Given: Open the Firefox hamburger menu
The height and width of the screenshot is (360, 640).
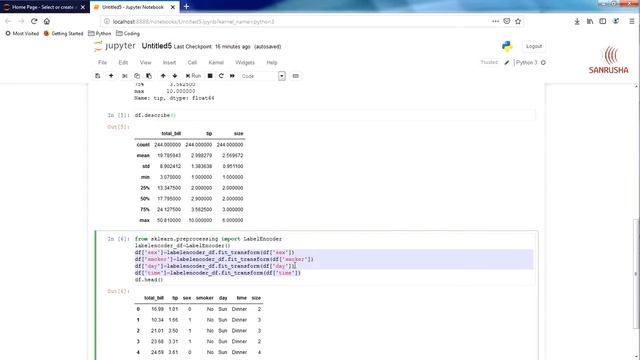Looking at the screenshot, I should (x=631, y=21).
